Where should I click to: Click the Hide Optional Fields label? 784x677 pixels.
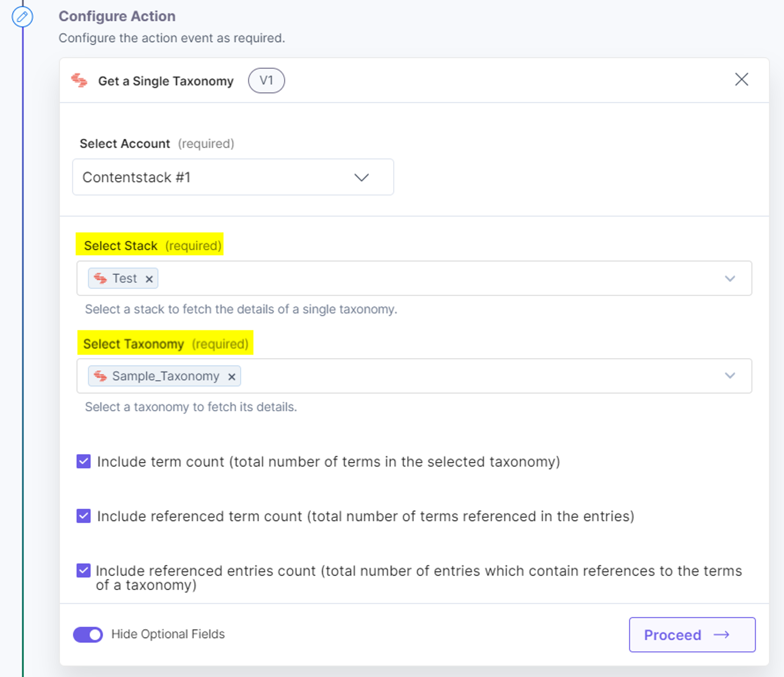point(168,634)
